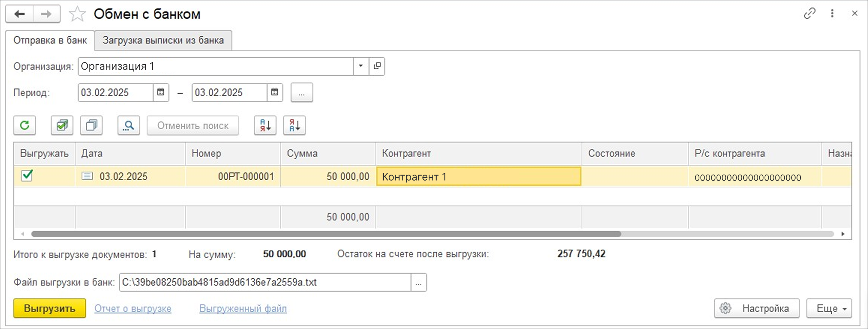Sort the list descending
Image resolution: width=868 pixels, height=329 pixels.
pyautogui.click(x=294, y=125)
